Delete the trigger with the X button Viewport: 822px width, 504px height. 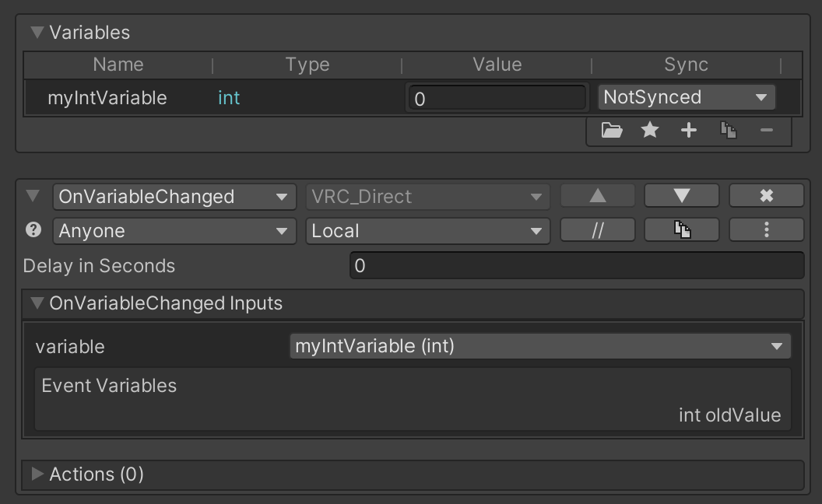[x=767, y=196]
